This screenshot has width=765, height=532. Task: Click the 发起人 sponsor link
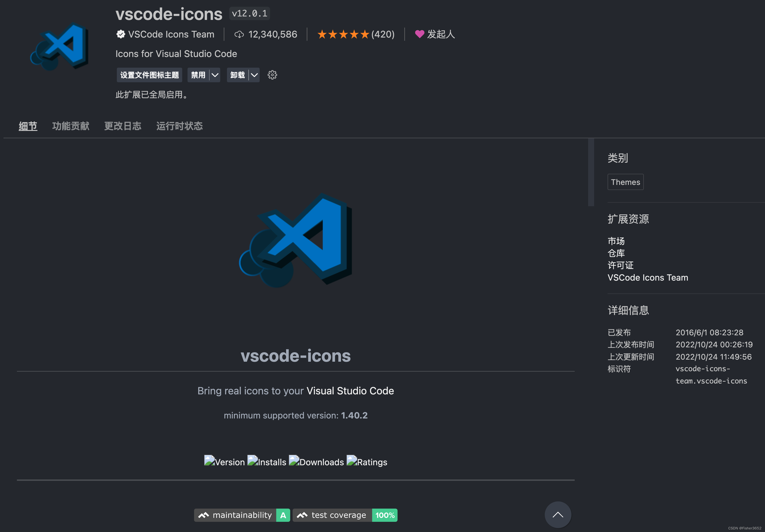coord(441,34)
